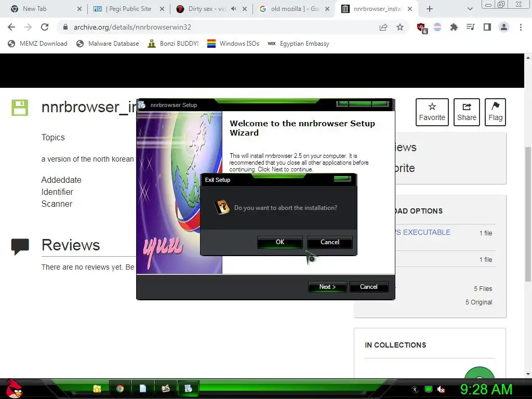
Task: Confirm abort with OK in Exit Setup dialog
Action: 280,242
